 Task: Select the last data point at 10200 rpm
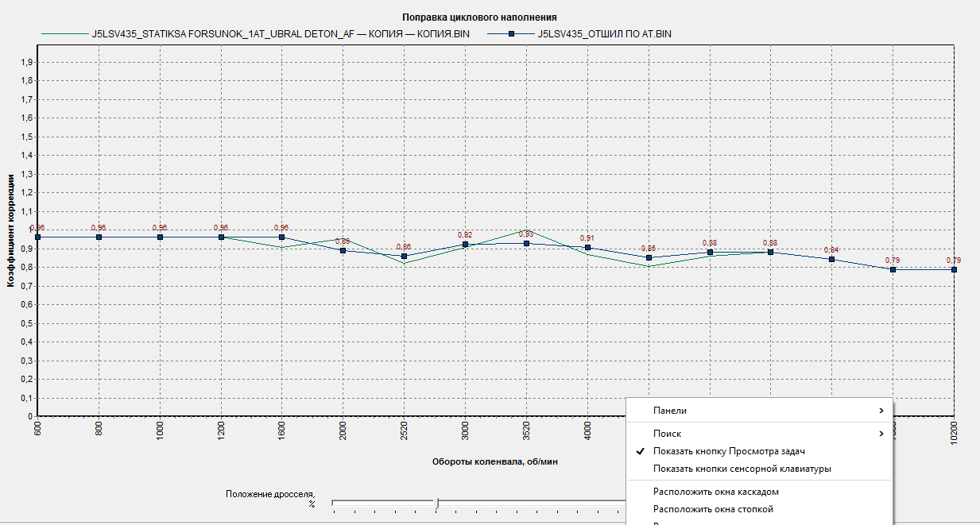954,269
